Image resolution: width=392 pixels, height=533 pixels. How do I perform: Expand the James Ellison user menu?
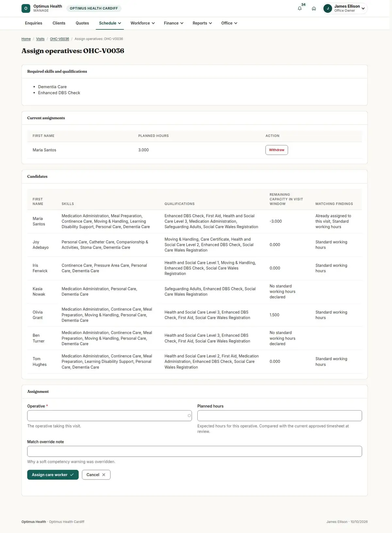(x=345, y=8)
